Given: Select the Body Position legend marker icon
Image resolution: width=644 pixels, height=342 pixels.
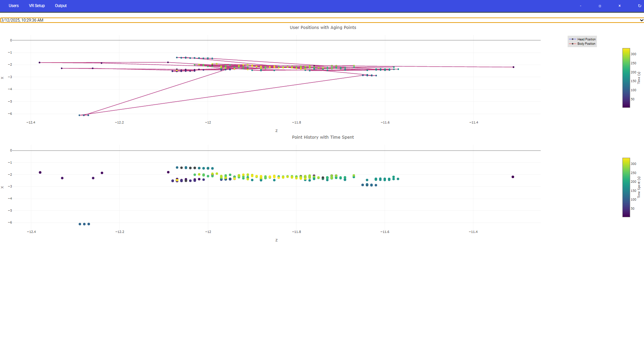Looking at the screenshot, I should coord(573,44).
